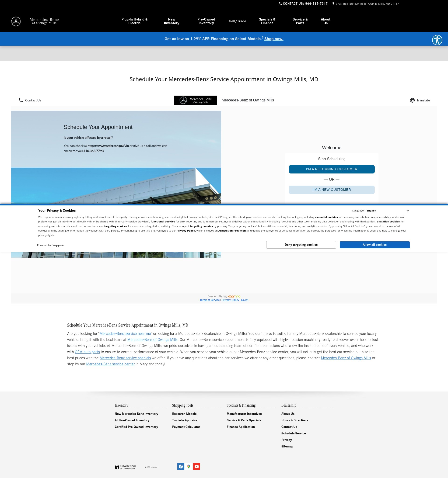Click the AdChoices link
The image size is (448, 478).
point(151,468)
